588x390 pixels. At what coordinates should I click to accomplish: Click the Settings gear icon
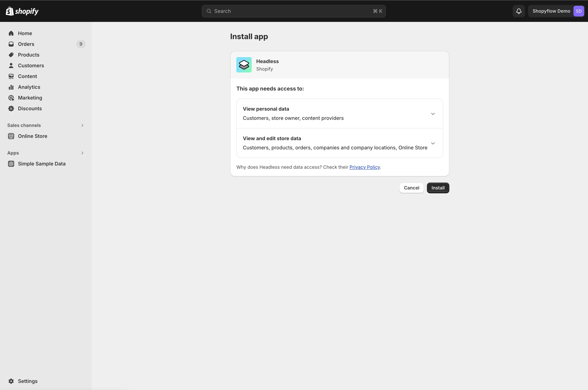click(x=11, y=381)
